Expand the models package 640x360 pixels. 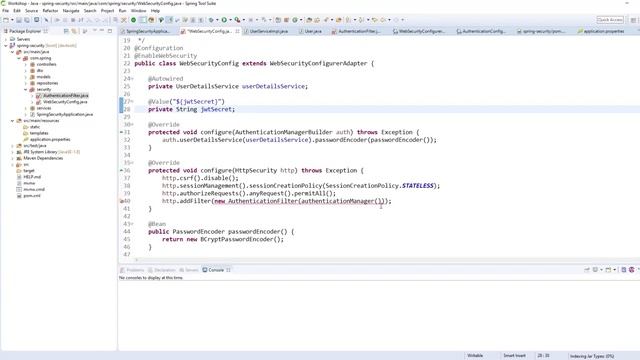26,77
